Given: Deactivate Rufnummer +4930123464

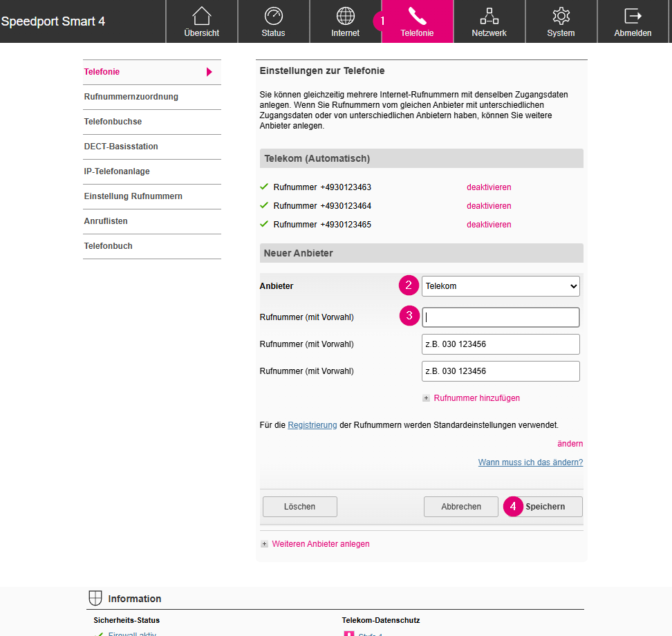Looking at the screenshot, I should coord(489,206).
